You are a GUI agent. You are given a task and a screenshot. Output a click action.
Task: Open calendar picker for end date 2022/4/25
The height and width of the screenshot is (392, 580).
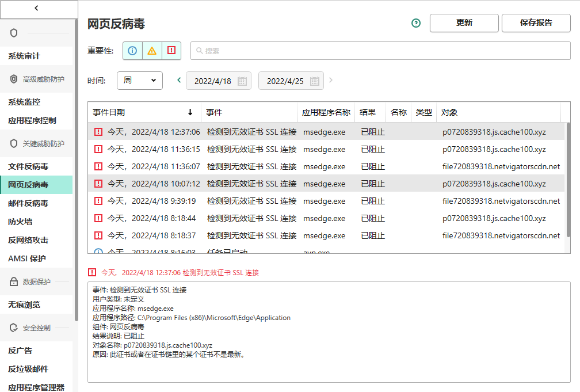pyautogui.click(x=315, y=81)
